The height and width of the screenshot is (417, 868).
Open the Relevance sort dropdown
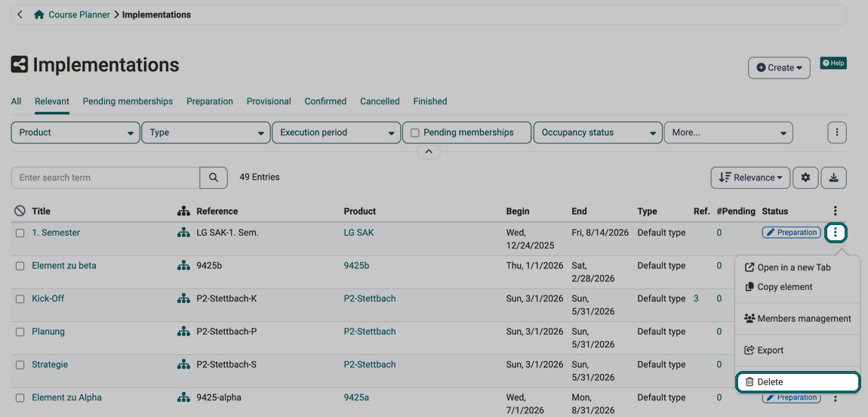750,178
